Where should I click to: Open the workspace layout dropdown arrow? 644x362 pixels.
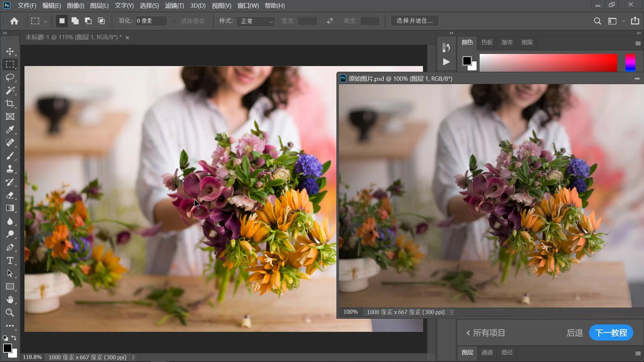click(624, 21)
